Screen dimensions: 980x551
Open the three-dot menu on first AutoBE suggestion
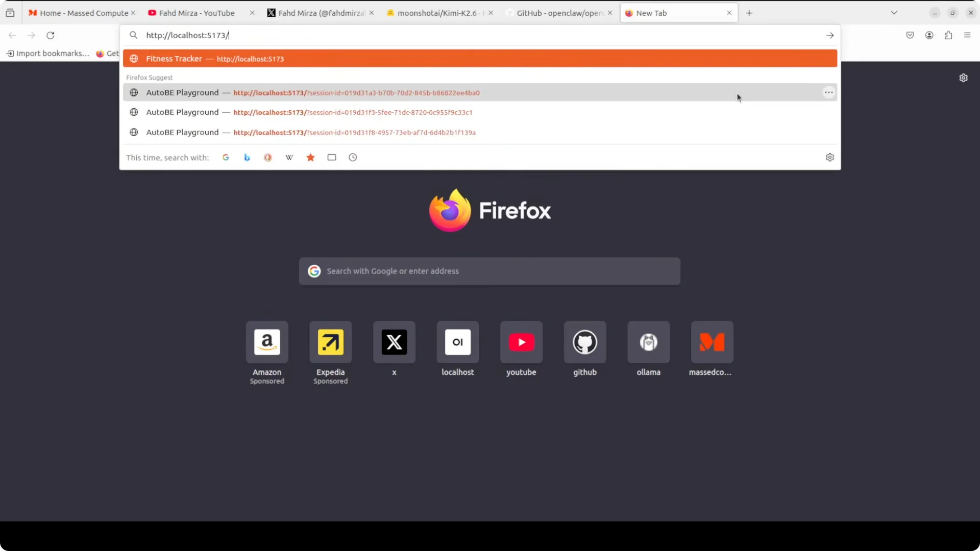[828, 92]
